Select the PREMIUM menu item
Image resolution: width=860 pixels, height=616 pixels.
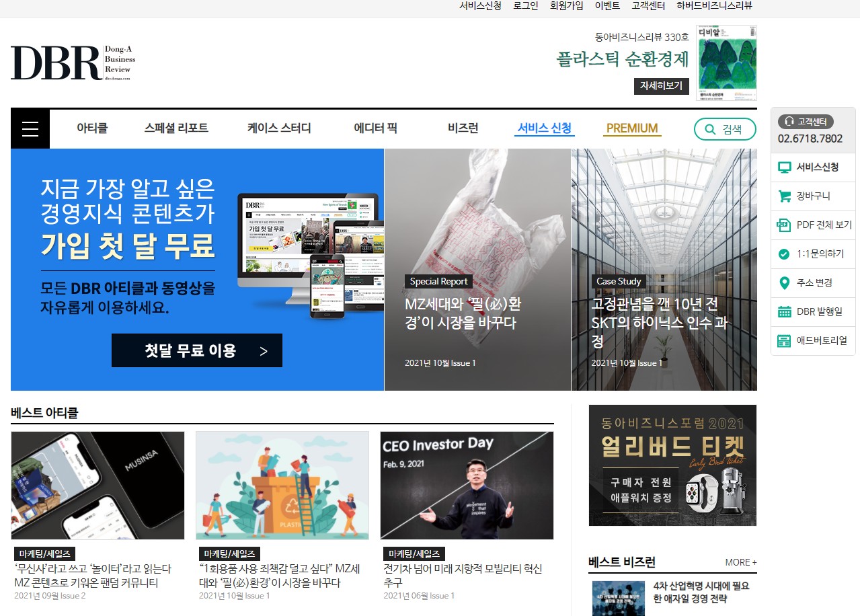[x=632, y=128]
